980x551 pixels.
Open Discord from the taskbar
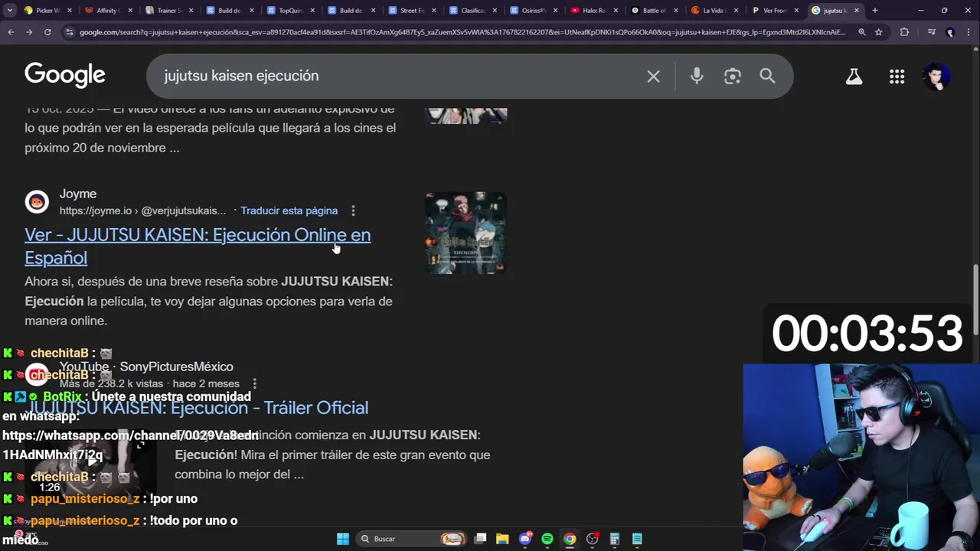click(525, 539)
